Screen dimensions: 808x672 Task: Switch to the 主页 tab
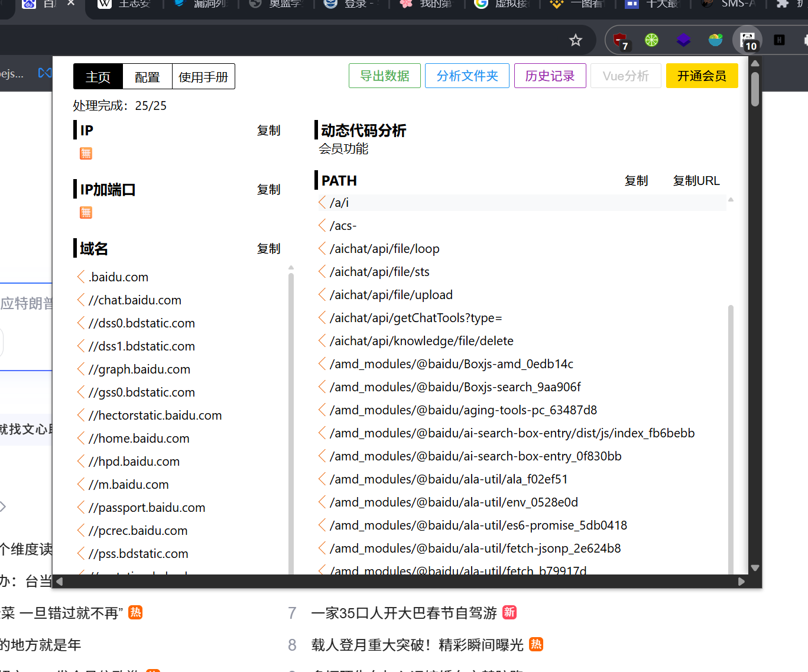98,77
